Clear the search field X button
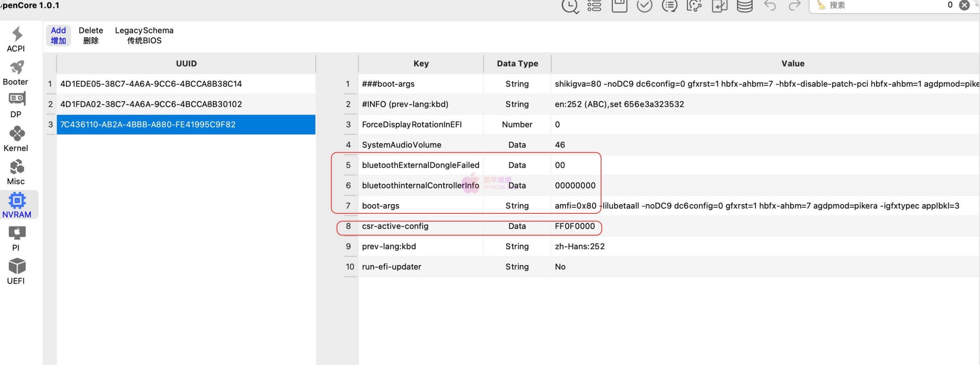This screenshot has width=980, height=365. point(964,5)
